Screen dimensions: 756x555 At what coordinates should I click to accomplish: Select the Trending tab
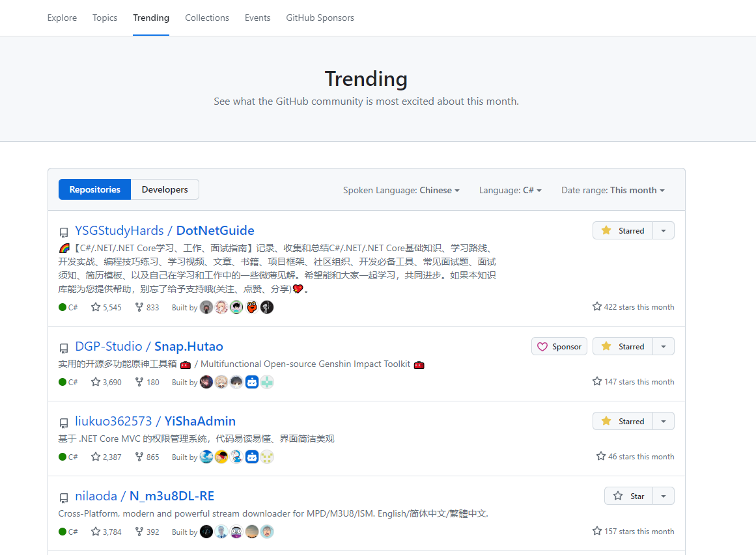click(x=151, y=18)
